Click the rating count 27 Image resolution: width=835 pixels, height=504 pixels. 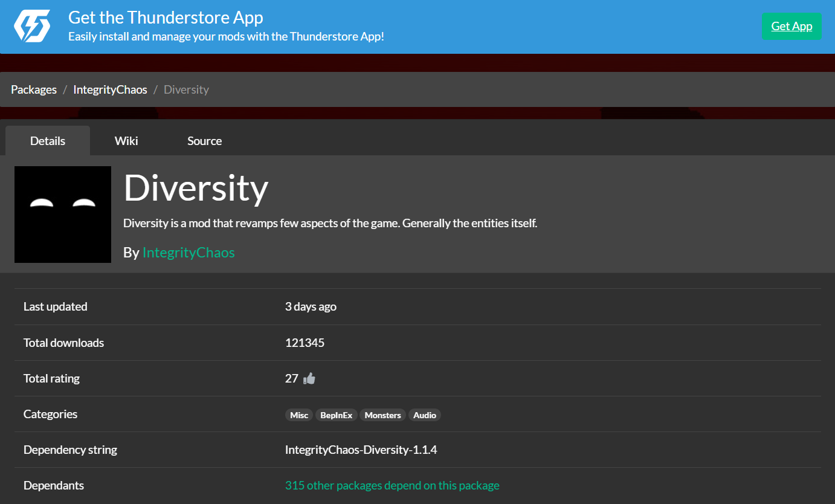pyautogui.click(x=292, y=378)
